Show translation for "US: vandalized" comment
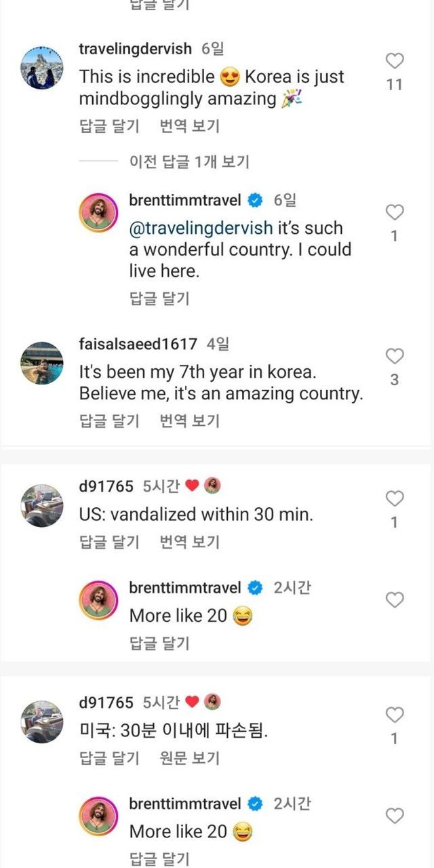 189,542
